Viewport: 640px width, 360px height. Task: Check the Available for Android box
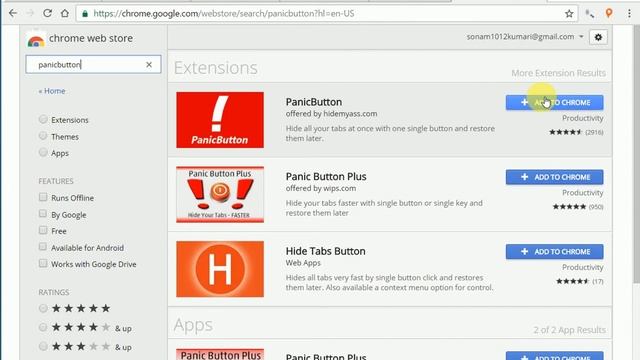click(43, 247)
